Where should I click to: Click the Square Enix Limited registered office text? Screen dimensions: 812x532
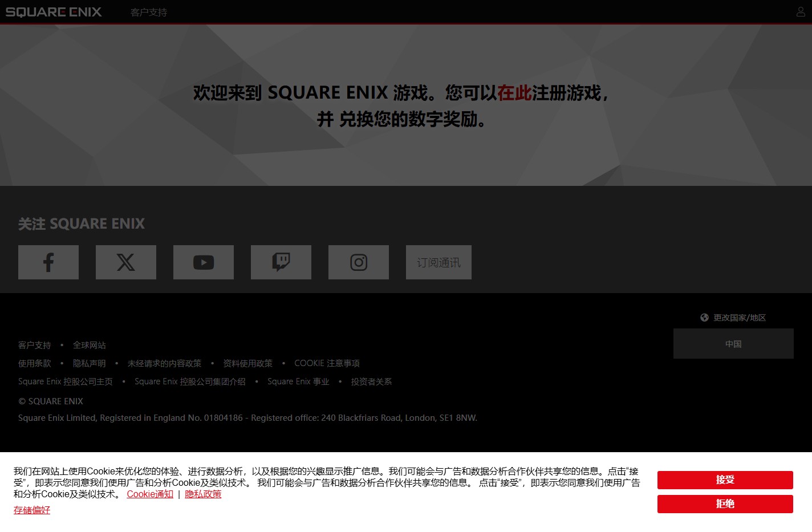tap(248, 418)
